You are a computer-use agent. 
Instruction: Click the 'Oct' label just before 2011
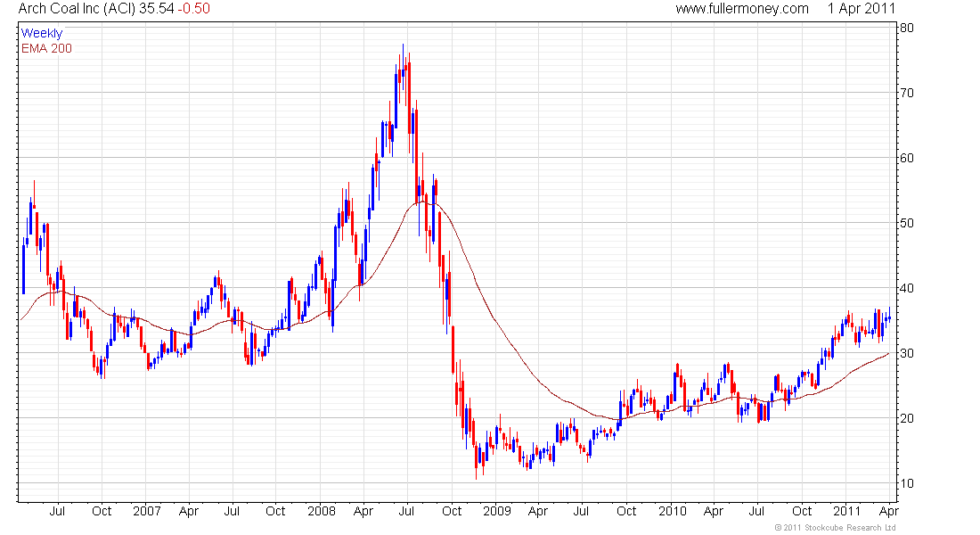click(x=802, y=511)
